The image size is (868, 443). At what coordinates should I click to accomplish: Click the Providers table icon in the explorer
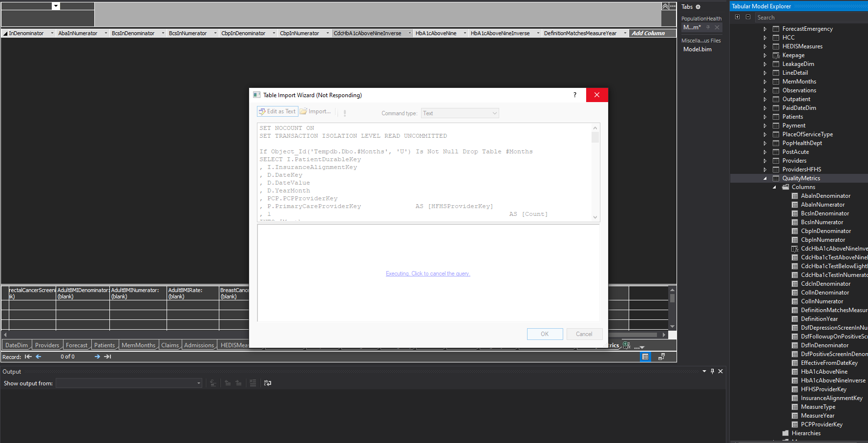[776, 160]
